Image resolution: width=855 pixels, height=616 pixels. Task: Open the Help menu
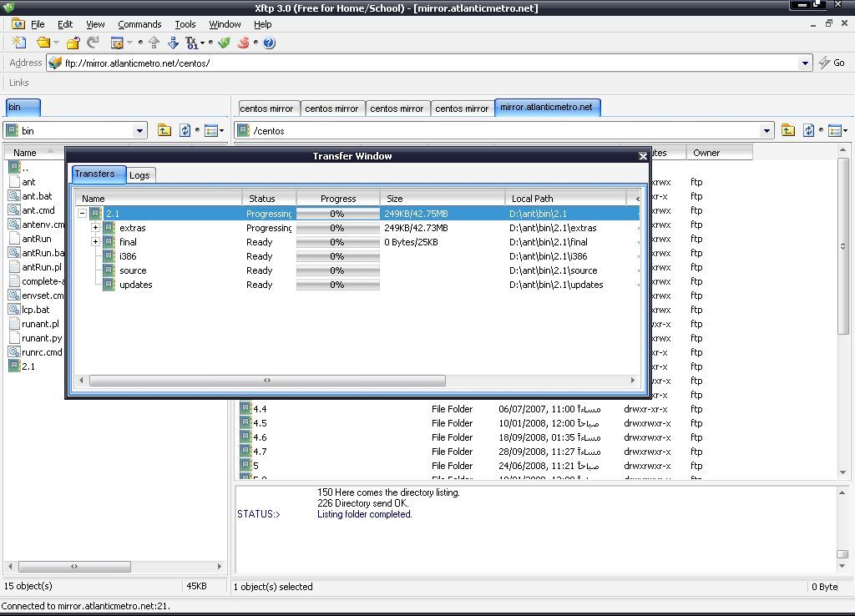(263, 24)
